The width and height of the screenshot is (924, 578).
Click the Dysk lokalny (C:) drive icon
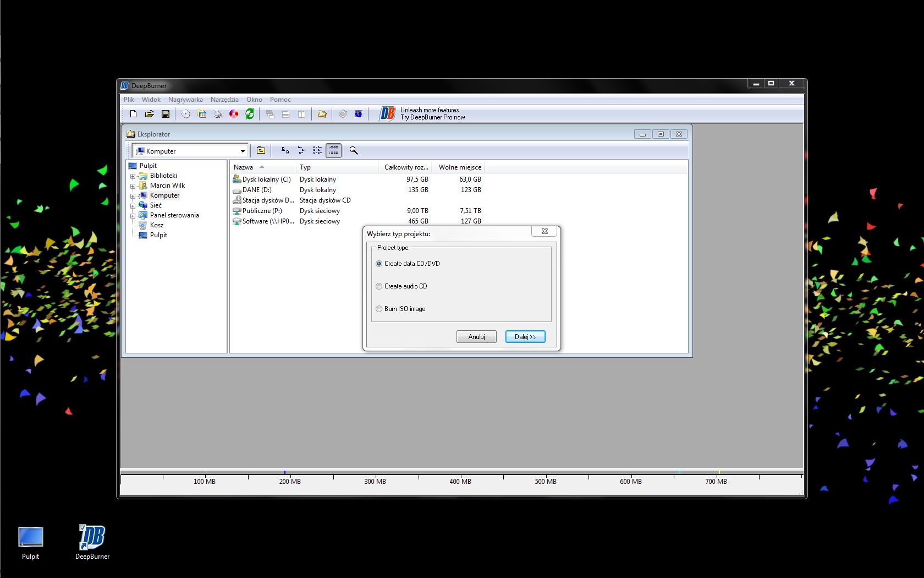click(237, 179)
